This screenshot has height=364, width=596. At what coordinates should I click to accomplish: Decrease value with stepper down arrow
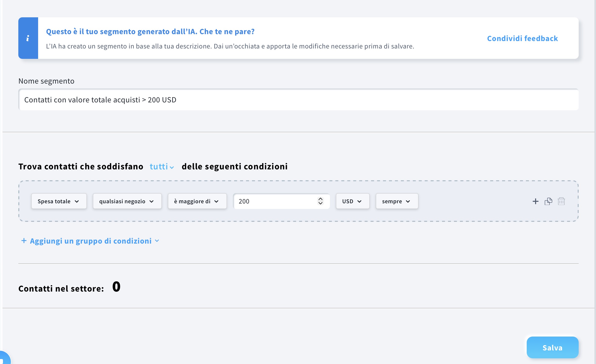click(321, 204)
